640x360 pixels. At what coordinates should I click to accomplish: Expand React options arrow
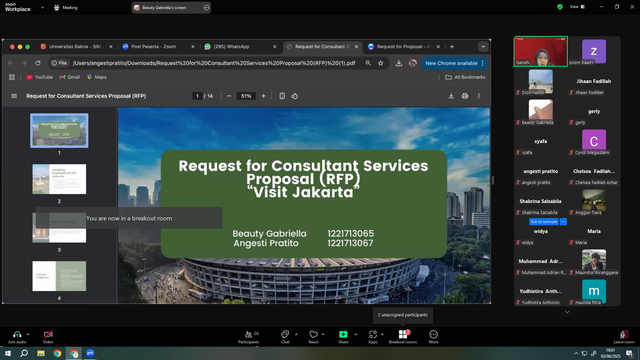(323, 334)
